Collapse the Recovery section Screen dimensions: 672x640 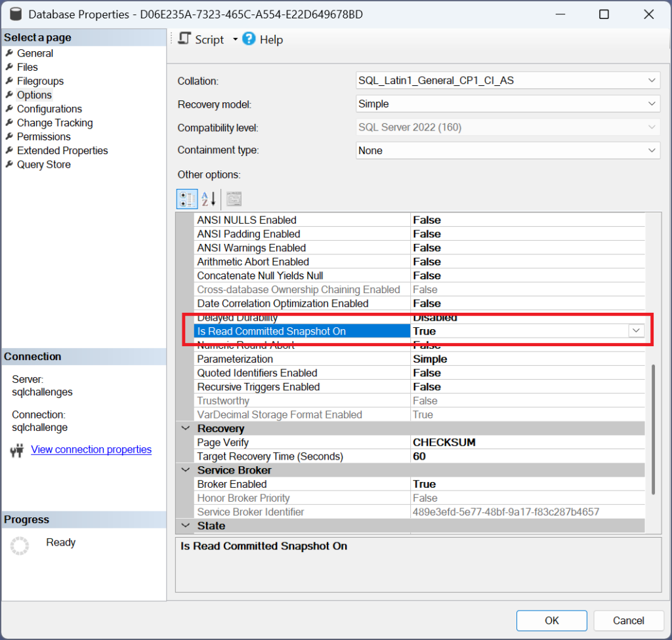[184, 428]
